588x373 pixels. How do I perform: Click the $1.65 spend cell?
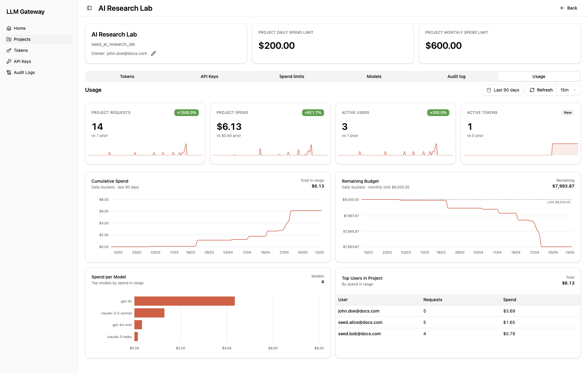coord(509,322)
